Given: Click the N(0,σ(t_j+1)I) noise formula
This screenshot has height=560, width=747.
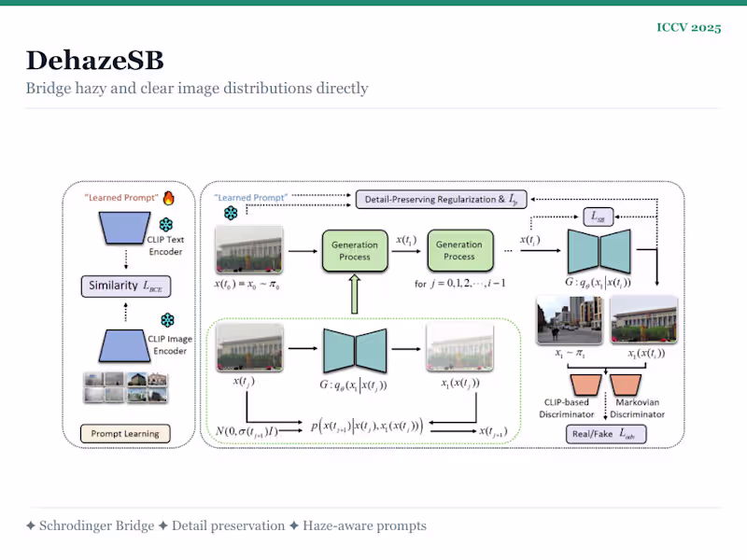Looking at the screenshot, I should click(247, 431).
